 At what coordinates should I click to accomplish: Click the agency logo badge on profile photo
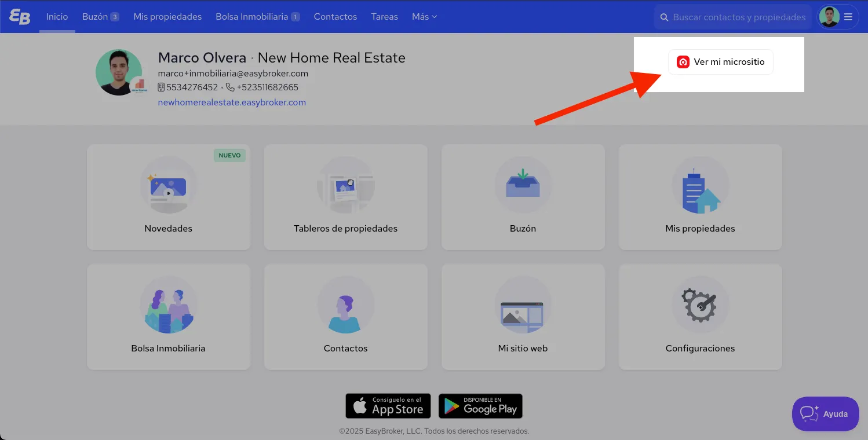click(x=138, y=86)
